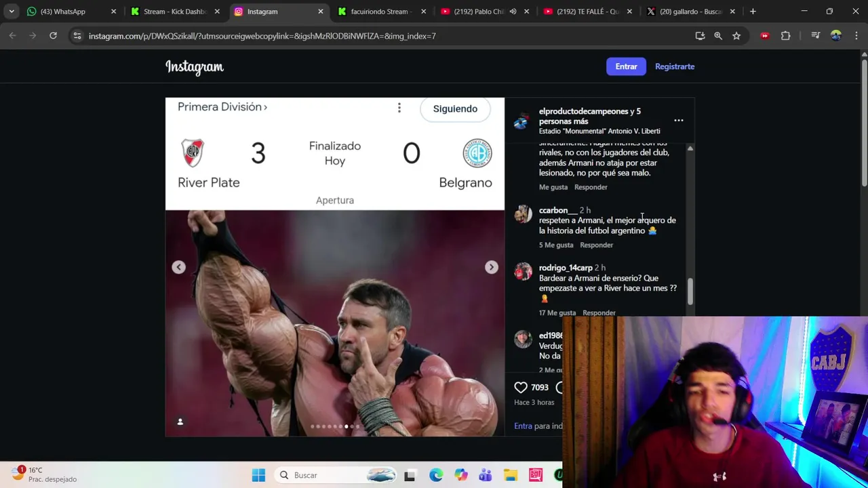Viewport: 868px width, 488px height.
Task: Go to the next carousel image
Action: 491,267
